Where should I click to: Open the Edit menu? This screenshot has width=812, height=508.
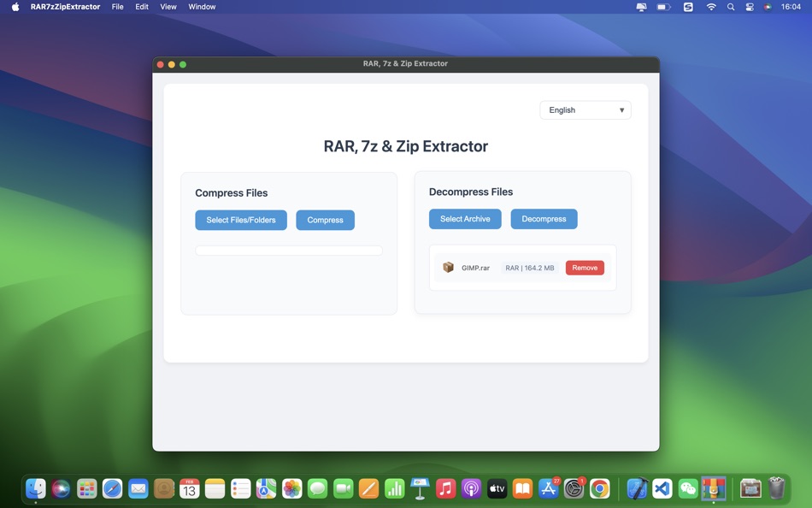coord(142,7)
